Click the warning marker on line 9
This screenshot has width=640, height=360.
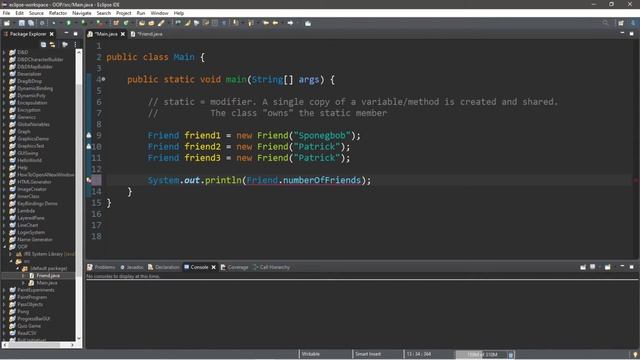89,135
